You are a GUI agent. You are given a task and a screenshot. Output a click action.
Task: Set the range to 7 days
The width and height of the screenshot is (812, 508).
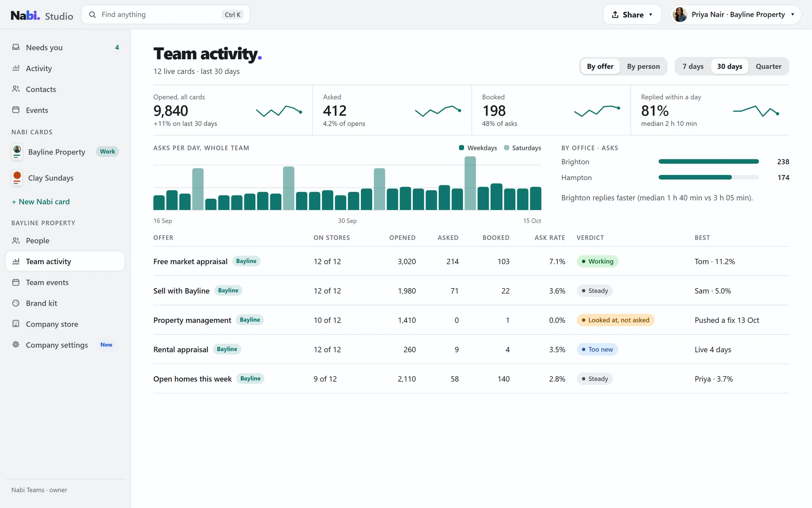pos(693,66)
